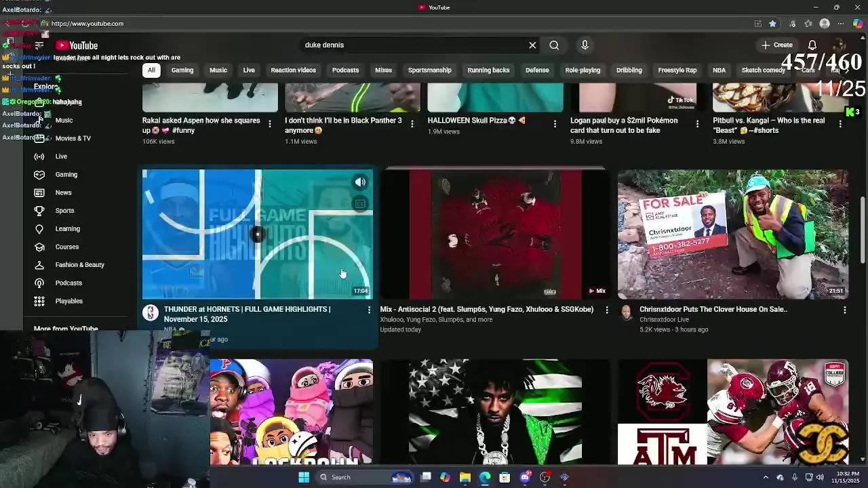Open browser Settings and more ellipsis

click(842, 23)
